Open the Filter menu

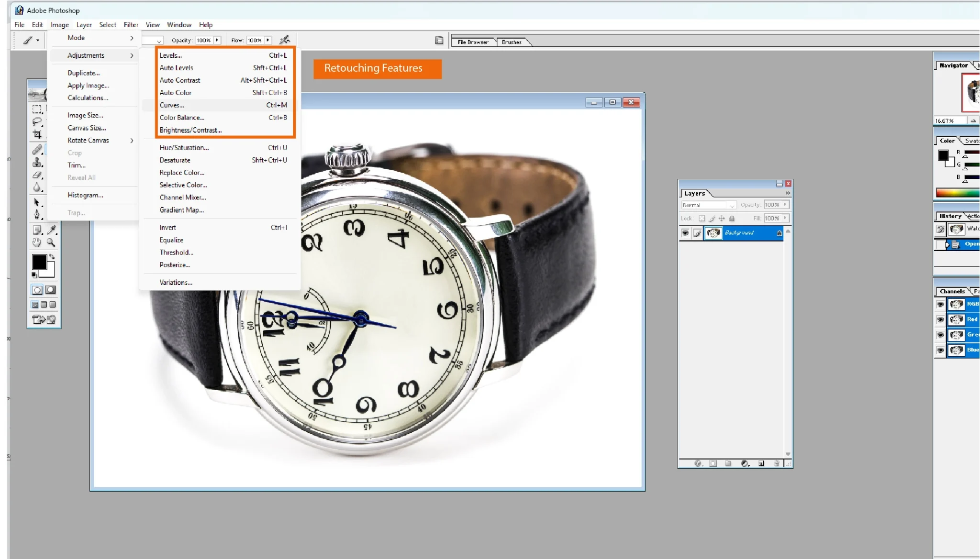click(x=131, y=25)
